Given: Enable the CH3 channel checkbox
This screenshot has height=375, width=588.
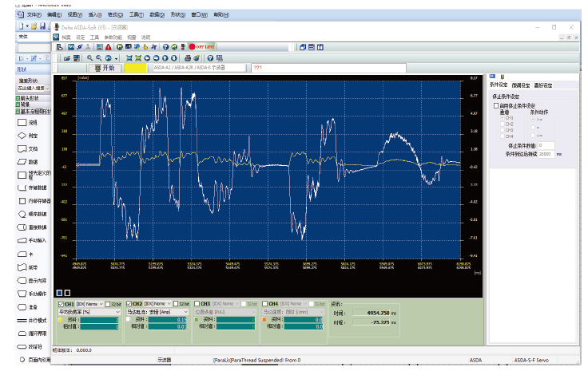Looking at the screenshot, I should (196, 304).
